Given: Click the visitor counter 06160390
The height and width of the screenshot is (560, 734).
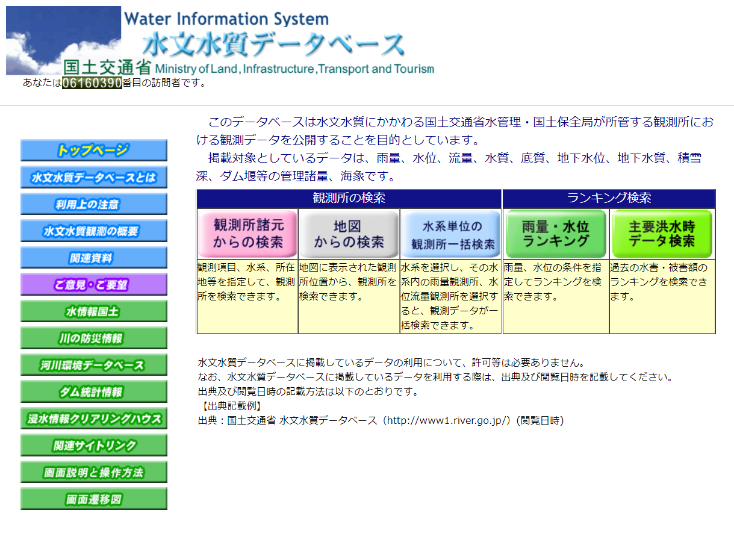Looking at the screenshot, I should (92, 83).
